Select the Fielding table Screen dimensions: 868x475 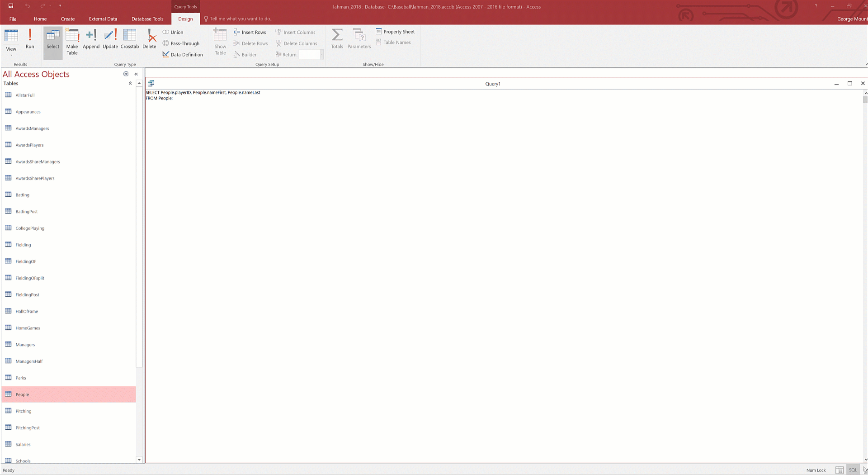(x=69, y=245)
